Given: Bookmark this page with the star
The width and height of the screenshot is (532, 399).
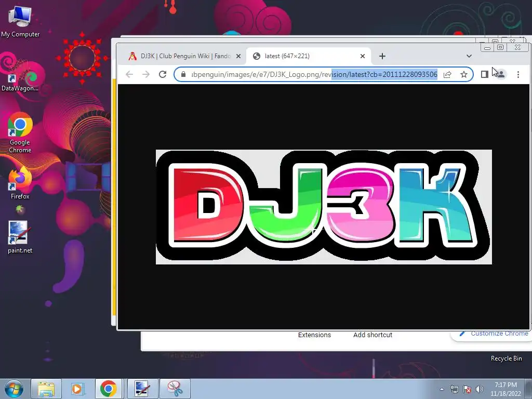Looking at the screenshot, I should pyautogui.click(x=464, y=74).
